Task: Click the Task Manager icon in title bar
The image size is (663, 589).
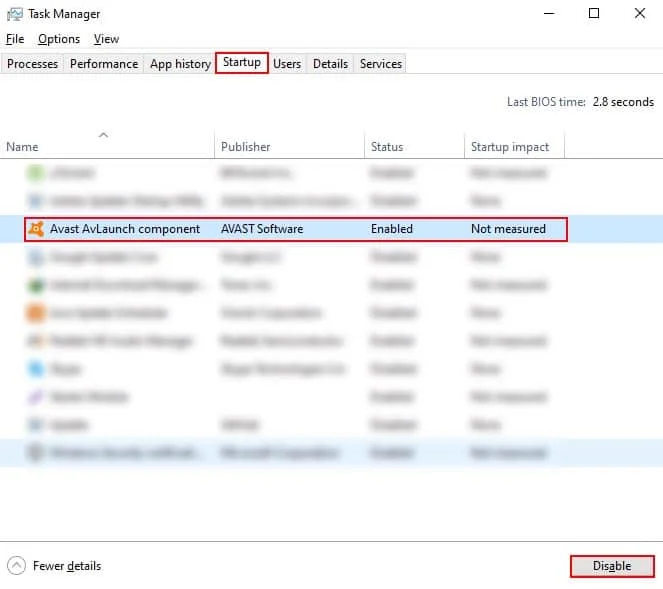Action: pyautogui.click(x=13, y=14)
